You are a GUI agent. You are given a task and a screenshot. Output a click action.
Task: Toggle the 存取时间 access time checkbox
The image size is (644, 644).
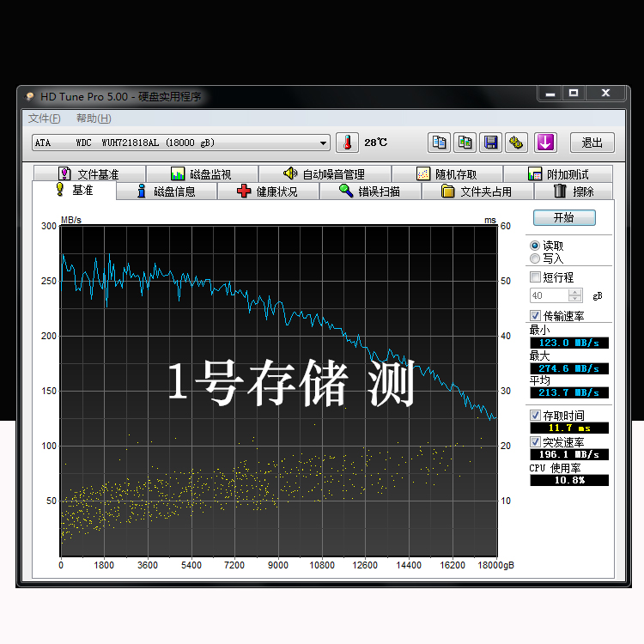(x=535, y=416)
